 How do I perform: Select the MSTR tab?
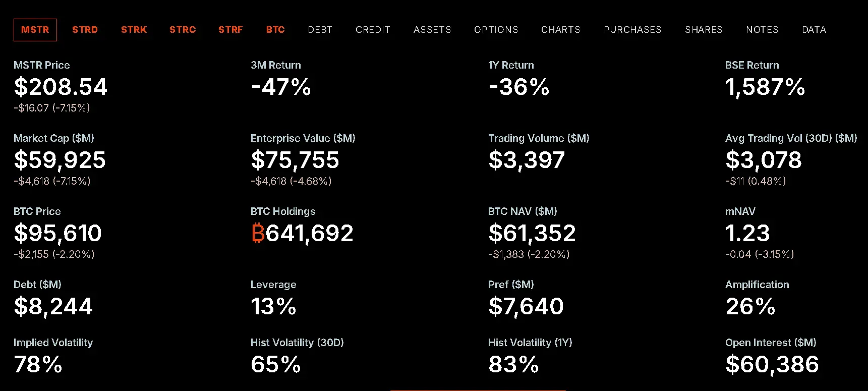pos(35,30)
